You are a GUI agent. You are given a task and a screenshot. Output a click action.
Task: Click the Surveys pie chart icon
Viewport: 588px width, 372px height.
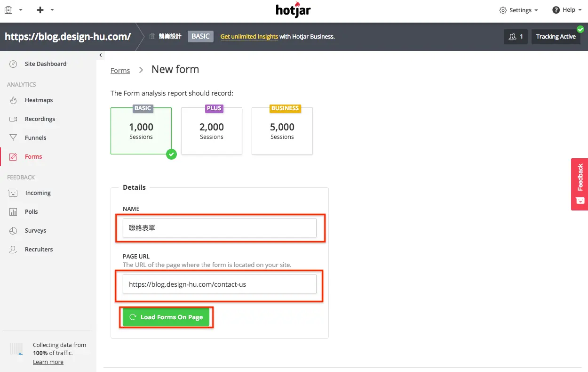14,231
